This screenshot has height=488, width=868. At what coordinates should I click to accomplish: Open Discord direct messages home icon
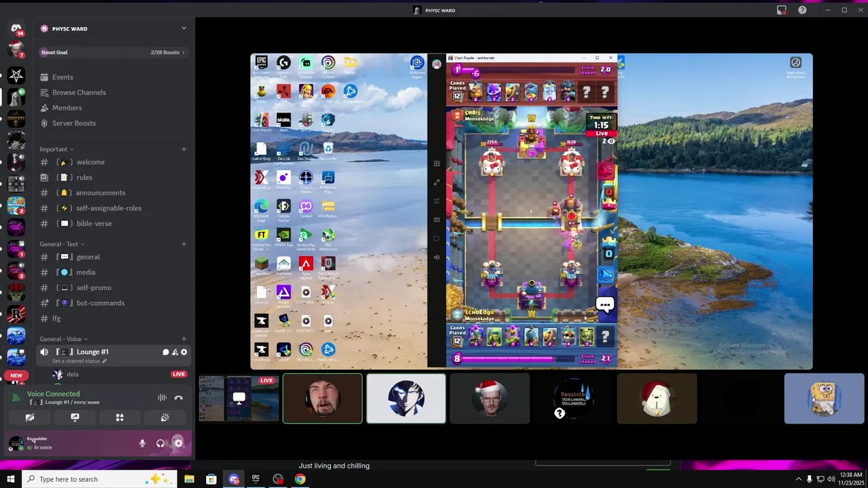pyautogui.click(x=16, y=28)
